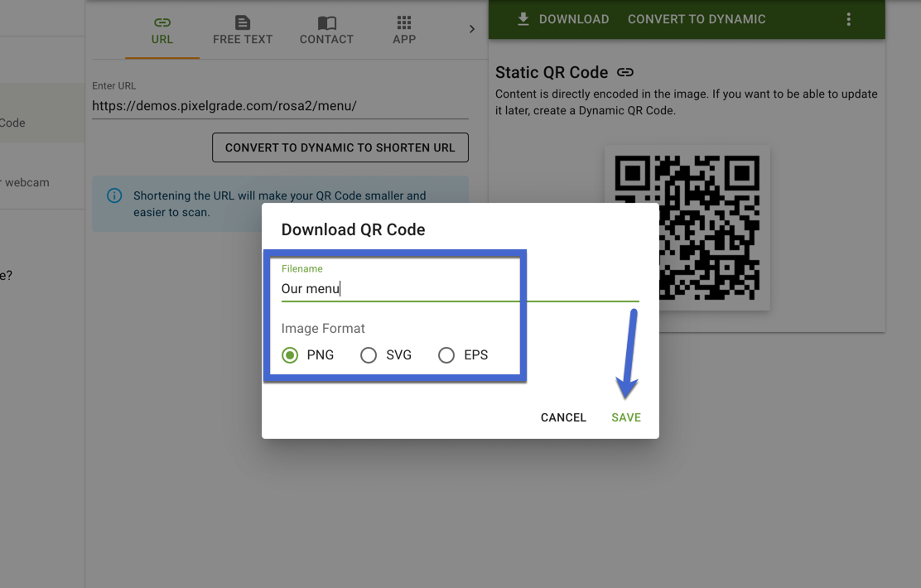Screen dimensions: 921x588
Task: Select the FREE TEXT document icon
Action: click(x=242, y=23)
